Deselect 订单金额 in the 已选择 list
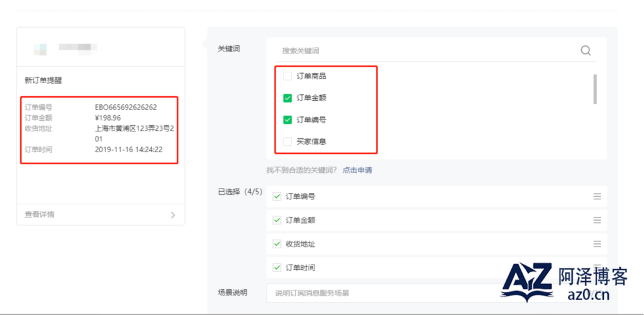This screenshot has width=644, height=315. [277, 220]
